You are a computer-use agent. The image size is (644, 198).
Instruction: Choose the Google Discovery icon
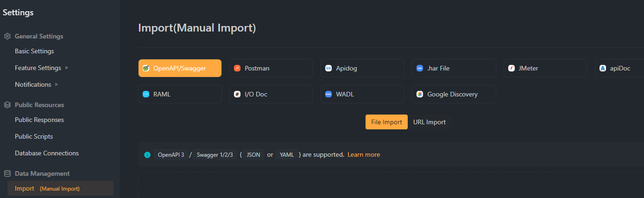420,94
